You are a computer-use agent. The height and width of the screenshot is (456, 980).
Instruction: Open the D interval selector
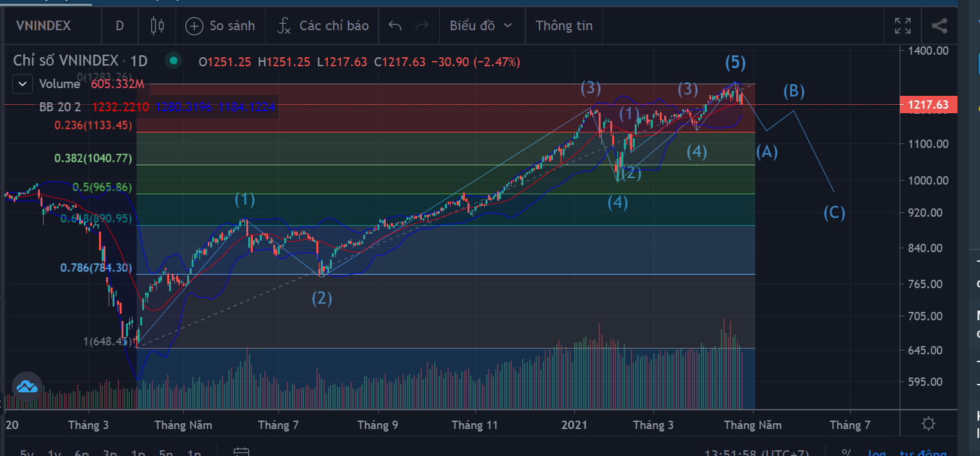[120, 26]
